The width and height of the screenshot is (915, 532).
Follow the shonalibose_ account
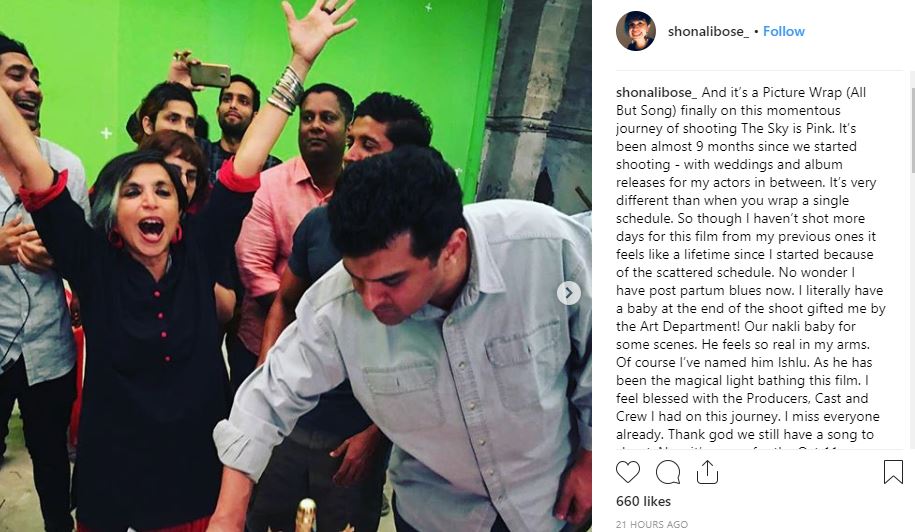click(784, 32)
